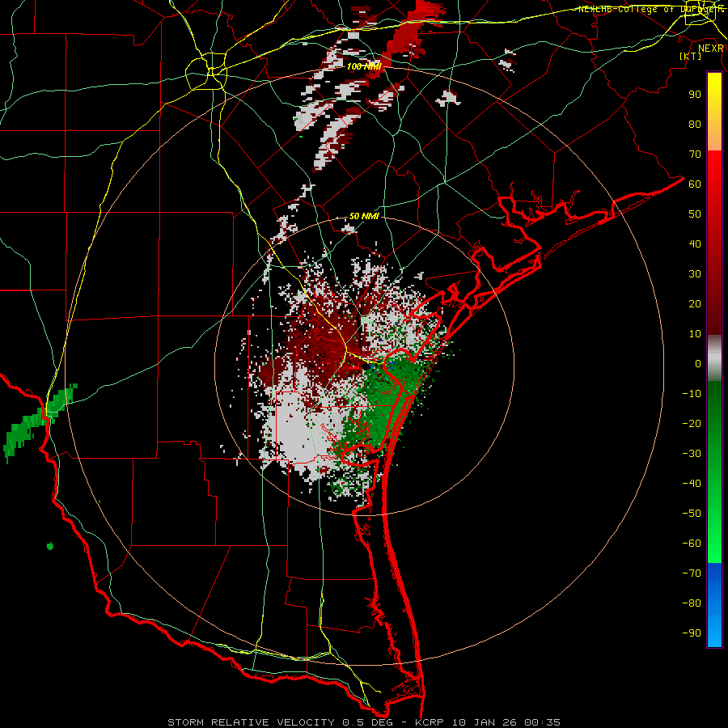This screenshot has height=728, width=728.
Task: Select the 10 value on velocity scale
Action: point(695,334)
